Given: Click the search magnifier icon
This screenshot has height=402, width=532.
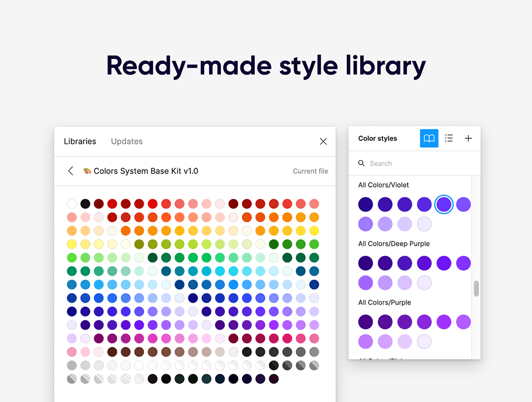Looking at the screenshot, I should point(362,163).
